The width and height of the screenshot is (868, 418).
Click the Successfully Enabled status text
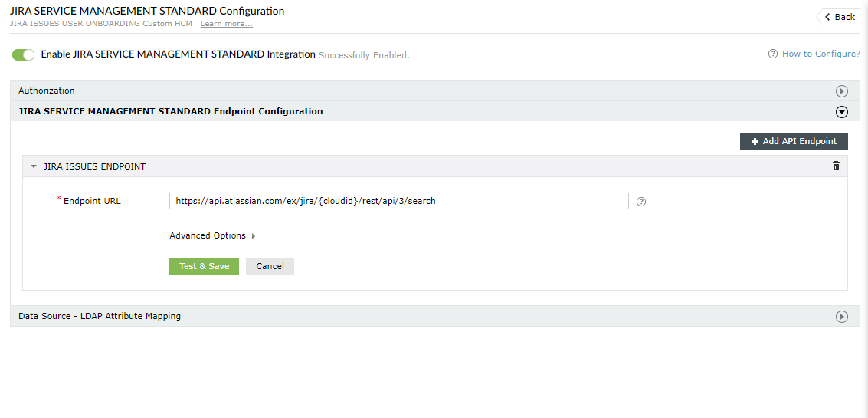click(364, 55)
